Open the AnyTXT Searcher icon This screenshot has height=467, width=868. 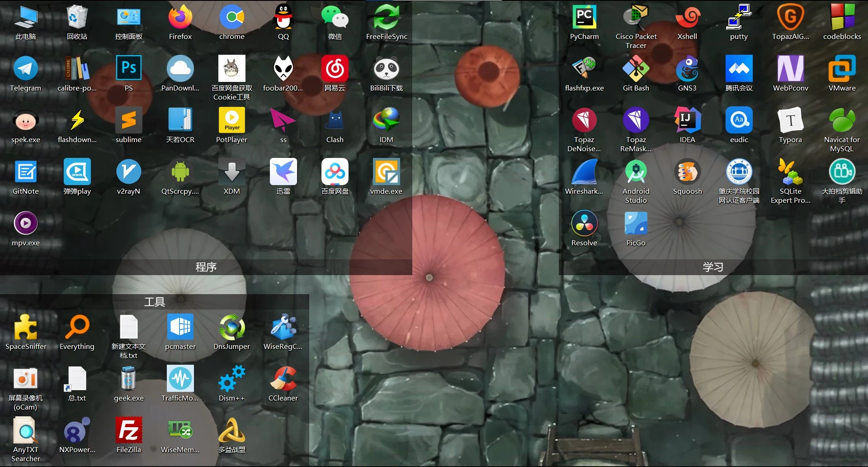click(x=26, y=430)
